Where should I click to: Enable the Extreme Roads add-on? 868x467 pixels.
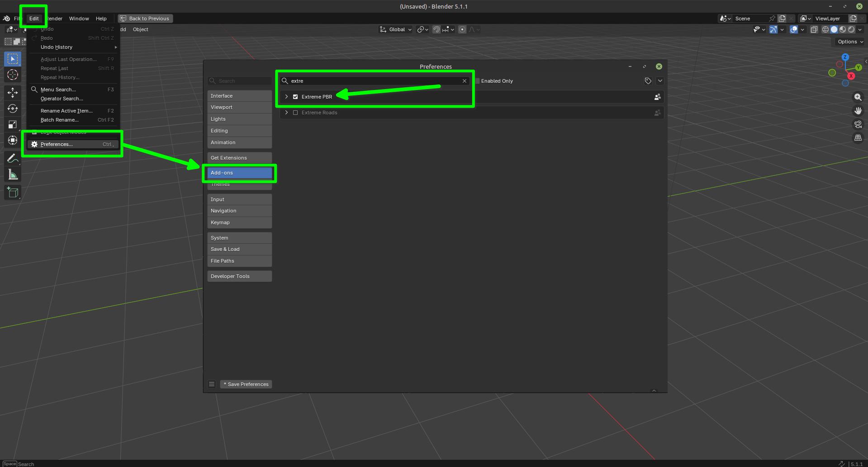[x=295, y=113]
